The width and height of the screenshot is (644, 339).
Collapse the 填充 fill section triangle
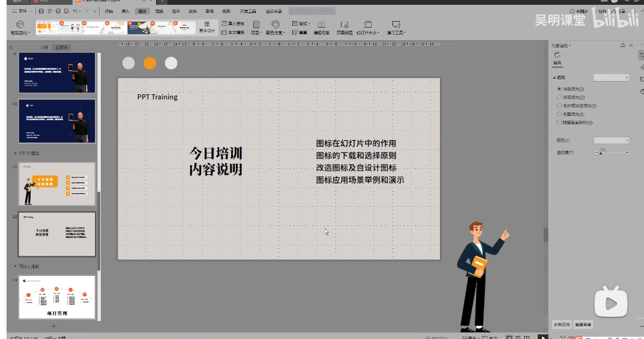tap(554, 78)
